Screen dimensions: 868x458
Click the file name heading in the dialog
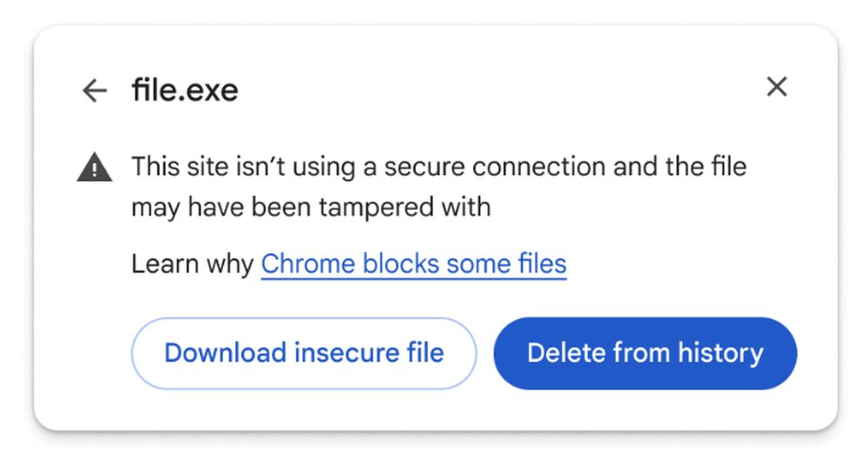point(185,89)
